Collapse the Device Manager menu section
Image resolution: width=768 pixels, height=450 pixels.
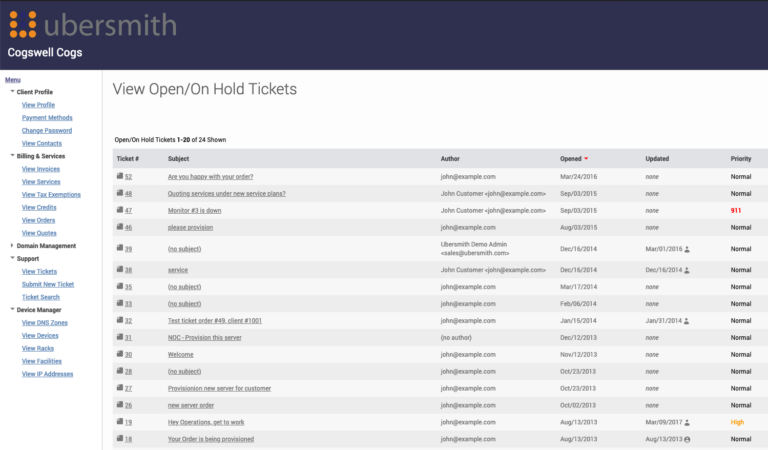tap(12, 310)
